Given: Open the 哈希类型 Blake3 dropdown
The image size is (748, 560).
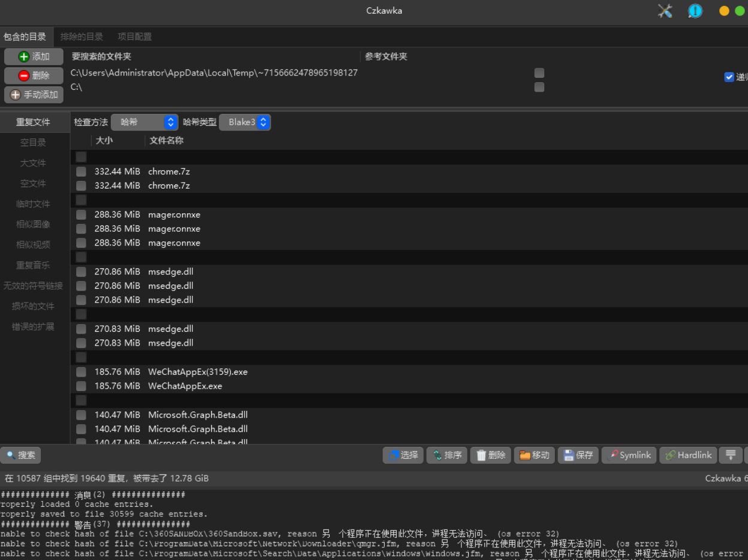Looking at the screenshot, I should [x=245, y=122].
